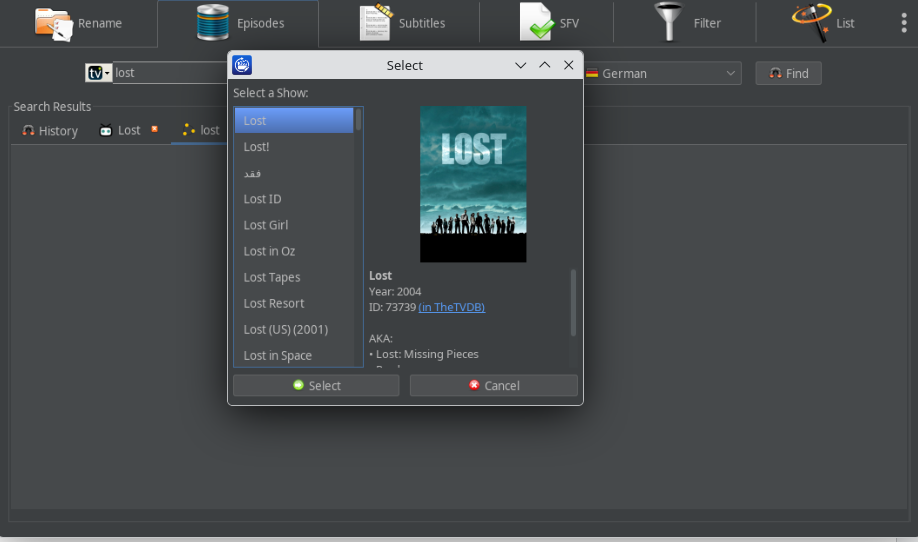Click the Find button
918x542 pixels.
(x=788, y=74)
